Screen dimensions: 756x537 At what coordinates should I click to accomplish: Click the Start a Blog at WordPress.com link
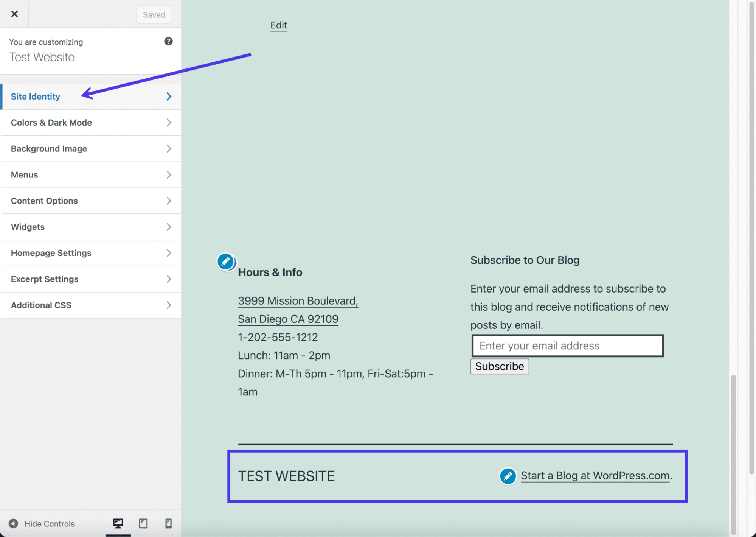coord(595,475)
